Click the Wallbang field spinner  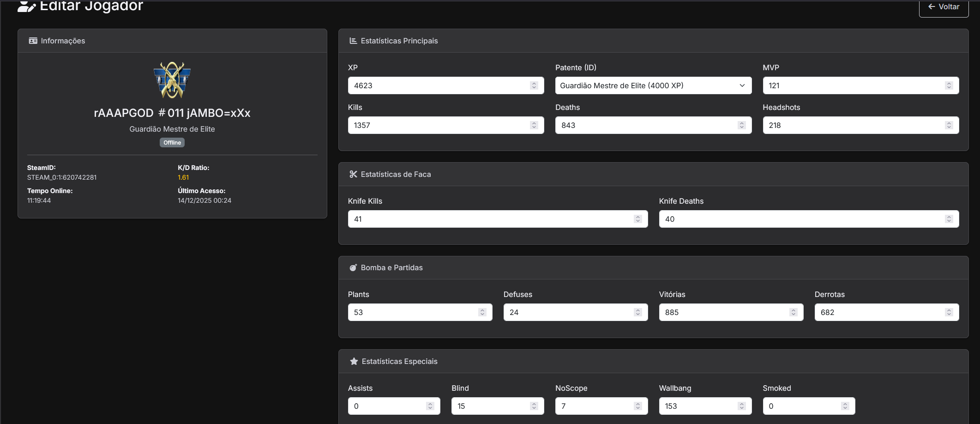[741, 406]
